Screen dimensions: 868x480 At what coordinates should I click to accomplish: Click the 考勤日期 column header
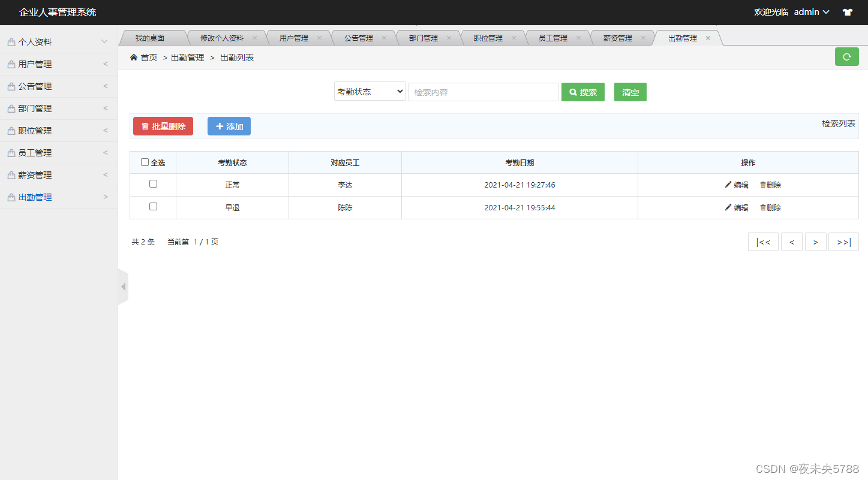[519, 162]
